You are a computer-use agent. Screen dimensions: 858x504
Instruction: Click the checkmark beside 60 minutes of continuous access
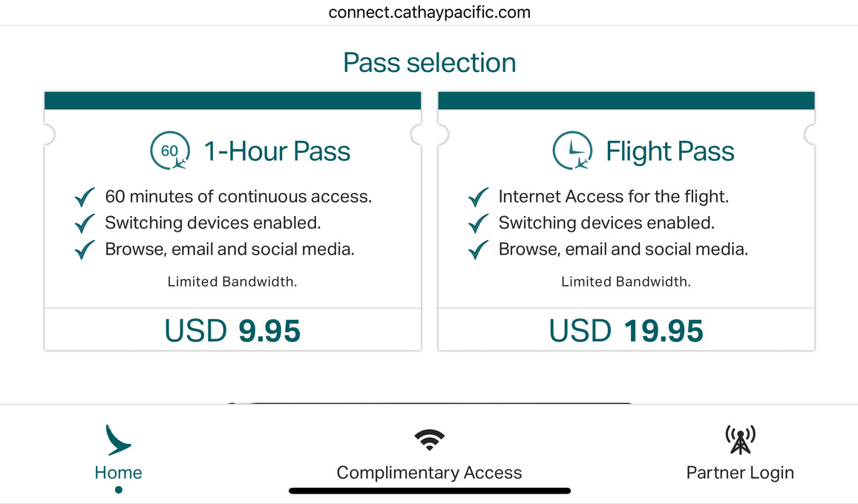[84, 197]
